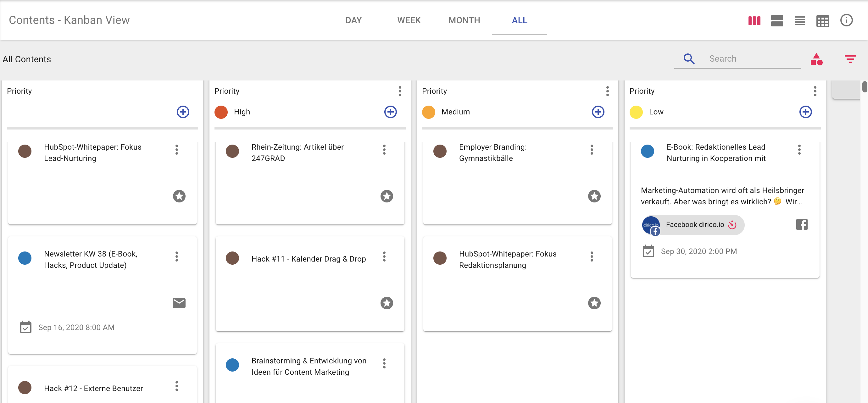This screenshot has height=403, width=868.
Task: Open High priority column options menu
Action: [x=400, y=91]
